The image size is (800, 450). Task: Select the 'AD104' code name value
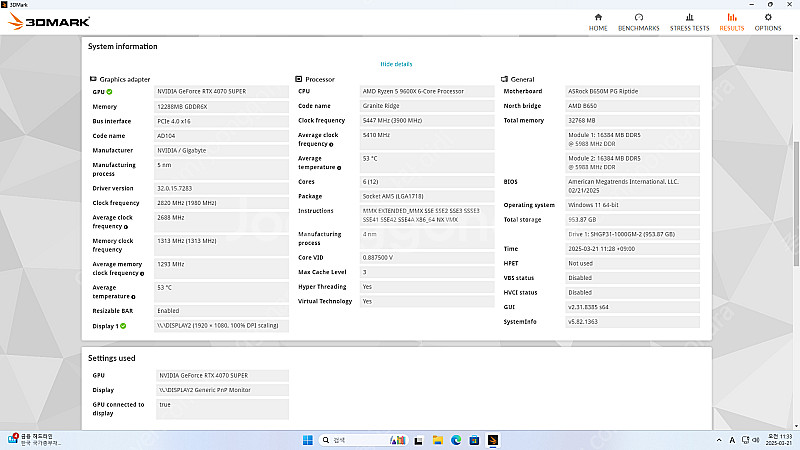(221, 136)
